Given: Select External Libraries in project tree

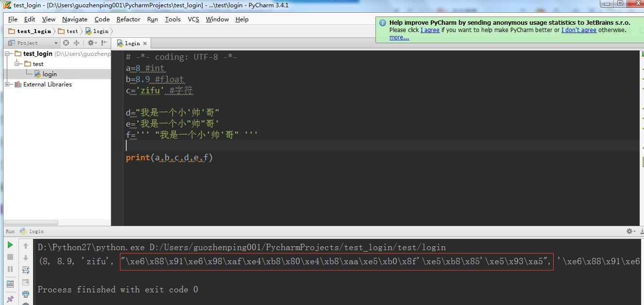Looking at the screenshot, I should point(43,84).
